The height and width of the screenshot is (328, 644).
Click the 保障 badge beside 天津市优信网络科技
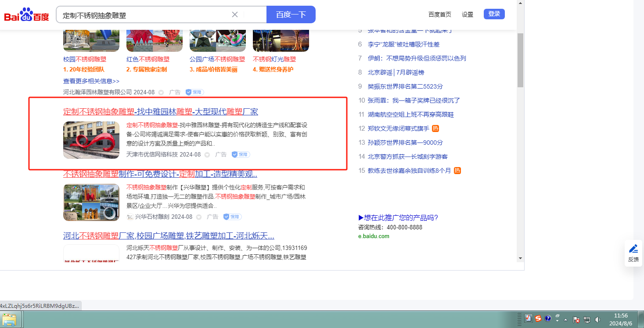(241, 154)
